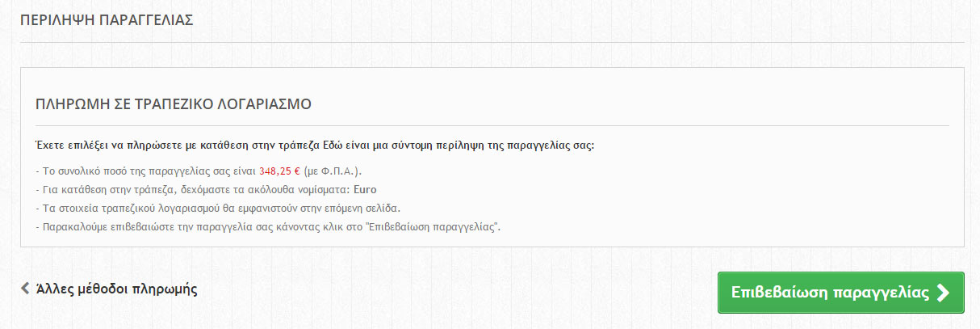Click the right chevron on the confirm button
Screen dimensions: 980x329
943,293
